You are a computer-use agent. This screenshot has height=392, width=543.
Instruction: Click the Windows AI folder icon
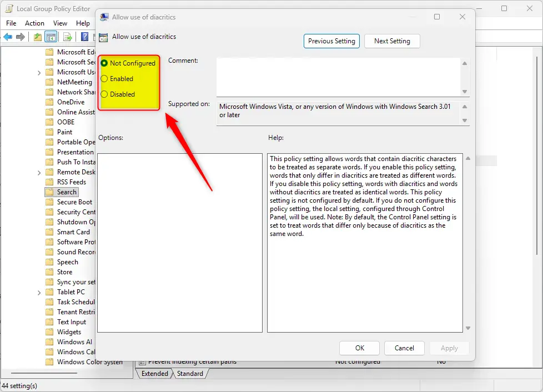click(50, 342)
